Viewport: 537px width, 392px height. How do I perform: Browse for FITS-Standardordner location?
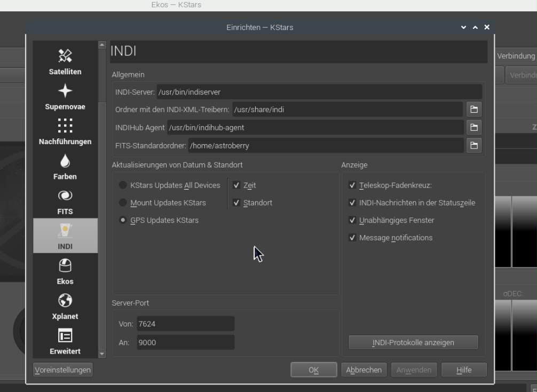pyautogui.click(x=474, y=145)
